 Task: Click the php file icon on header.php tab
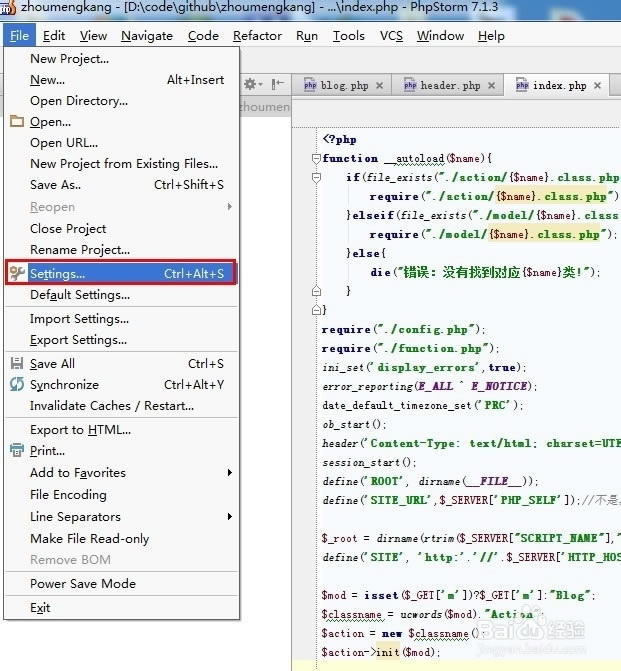tap(410, 85)
